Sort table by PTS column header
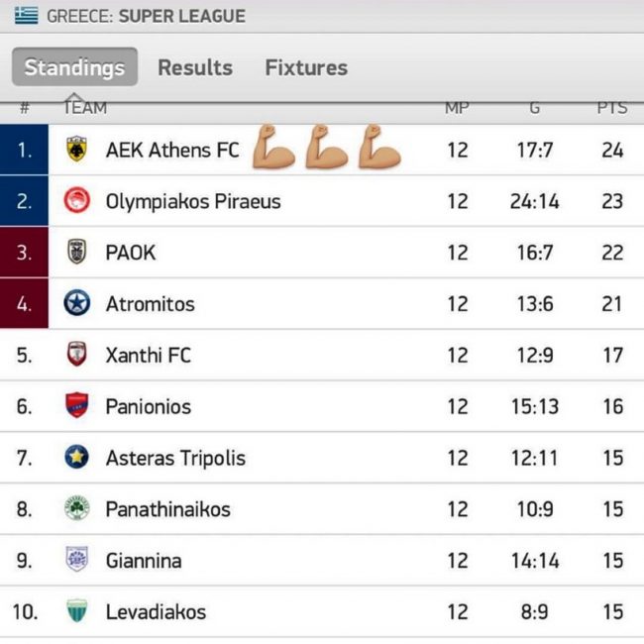 611,108
